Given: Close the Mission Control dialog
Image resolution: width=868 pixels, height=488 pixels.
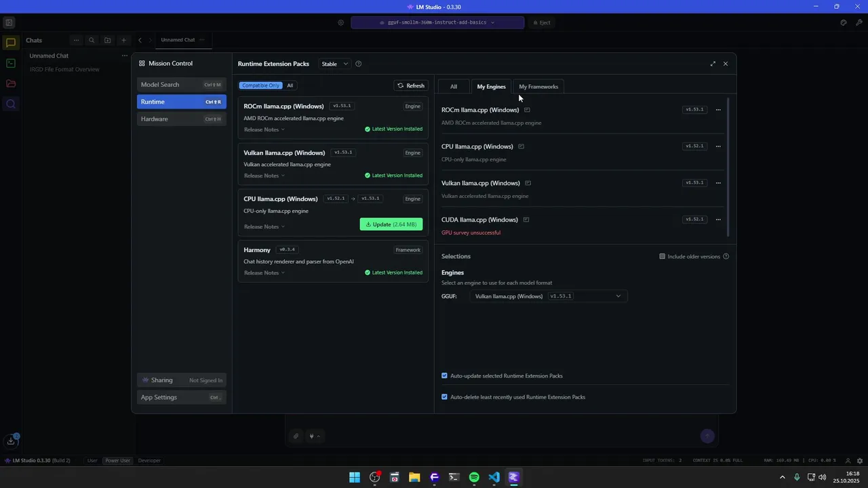Looking at the screenshot, I should (x=726, y=64).
